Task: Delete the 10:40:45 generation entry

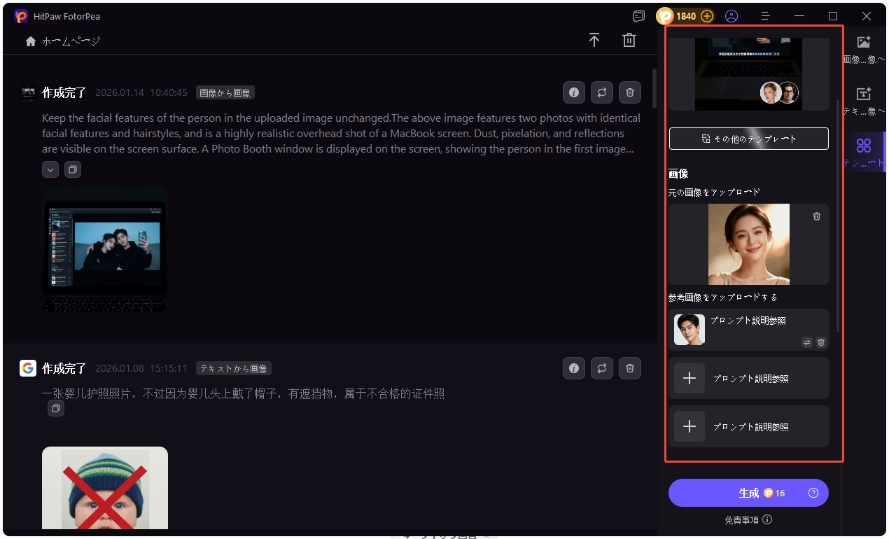Action: coord(629,92)
